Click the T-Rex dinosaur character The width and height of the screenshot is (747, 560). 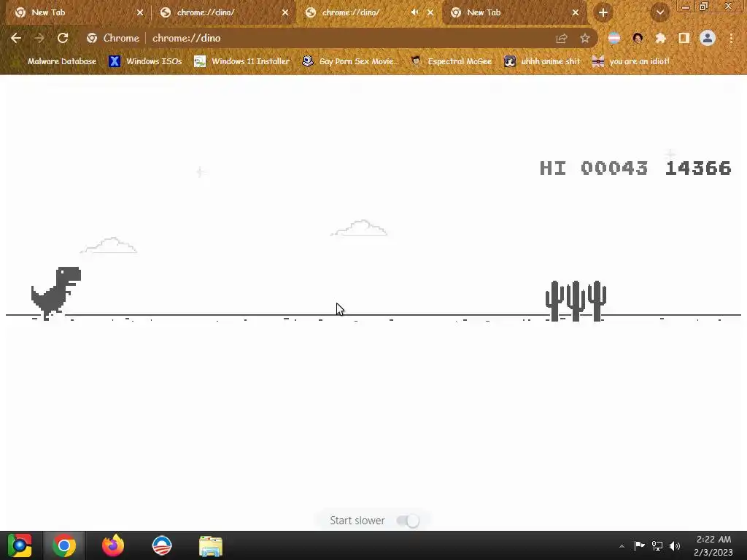coord(55,293)
